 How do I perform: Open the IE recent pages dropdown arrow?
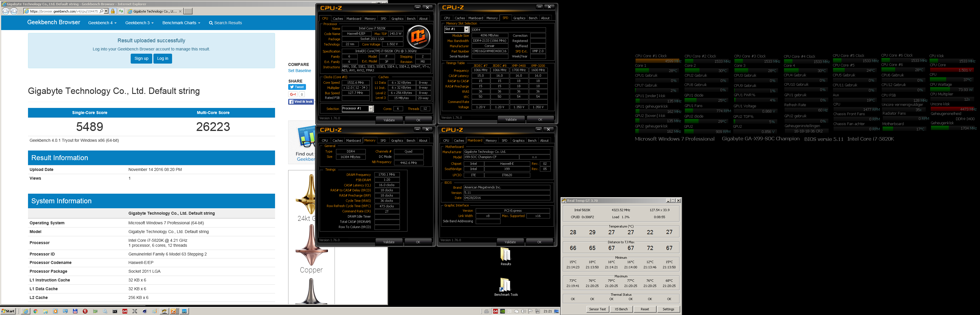click(20, 11)
